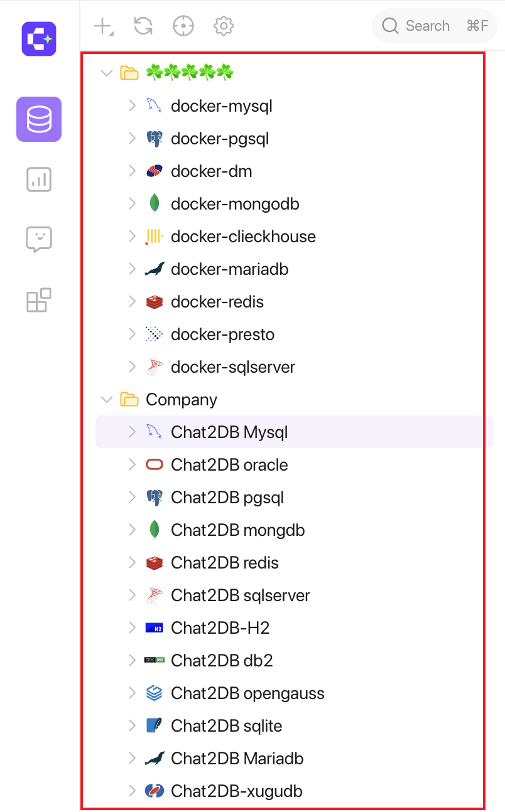
Task: Expand the docker-redis connection node
Action: coord(132,301)
